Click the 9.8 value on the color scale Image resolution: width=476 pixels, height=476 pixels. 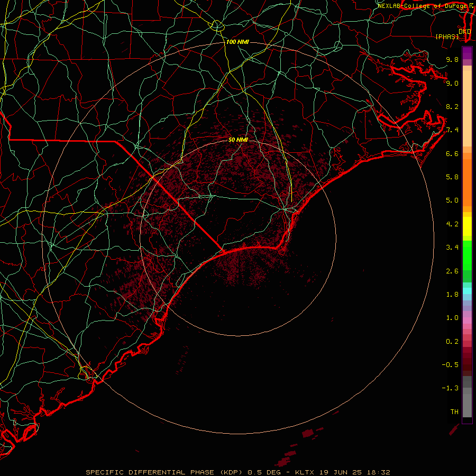click(452, 59)
